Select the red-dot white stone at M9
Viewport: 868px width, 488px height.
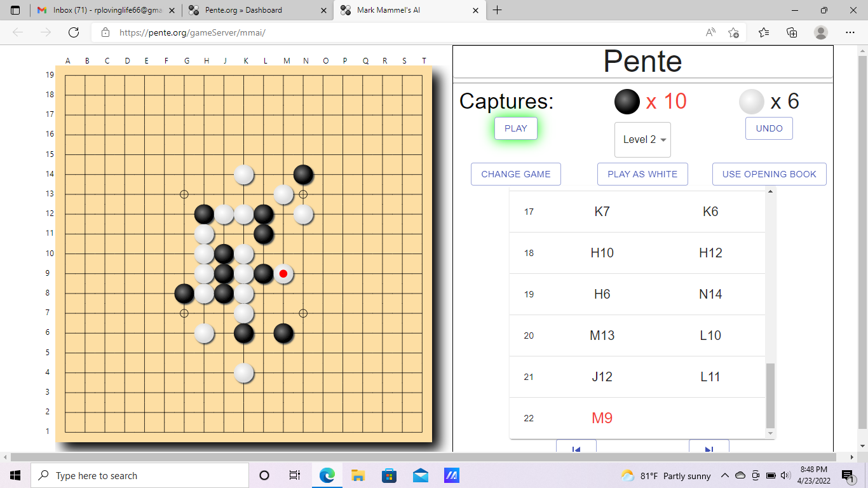tap(283, 274)
